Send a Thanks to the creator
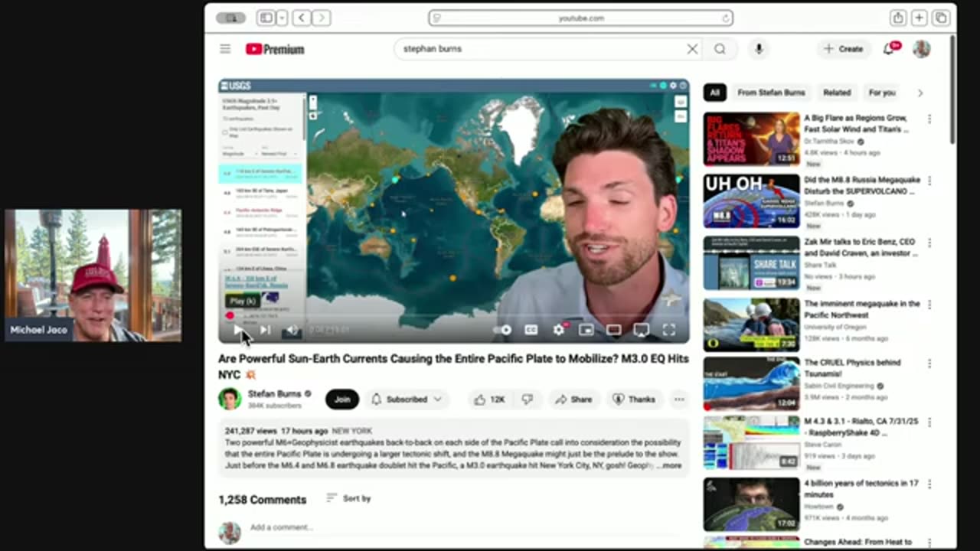The image size is (980, 551). [x=634, y=399]
